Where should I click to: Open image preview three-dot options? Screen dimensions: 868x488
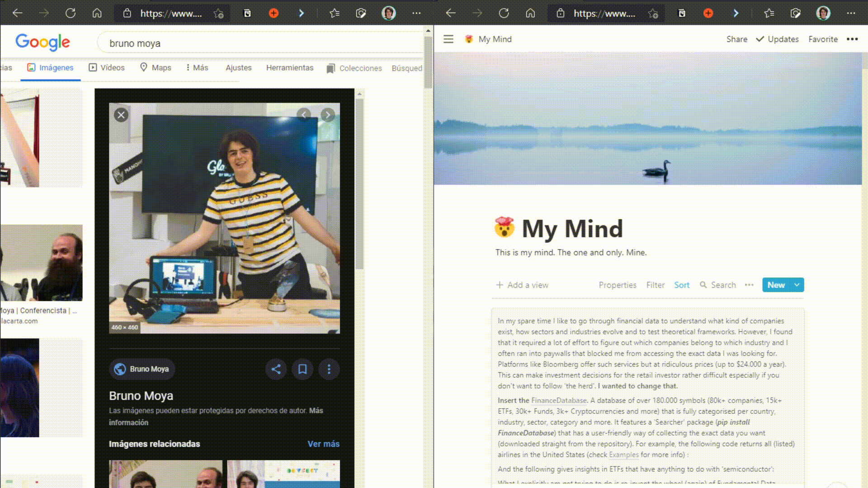point(329,369)
